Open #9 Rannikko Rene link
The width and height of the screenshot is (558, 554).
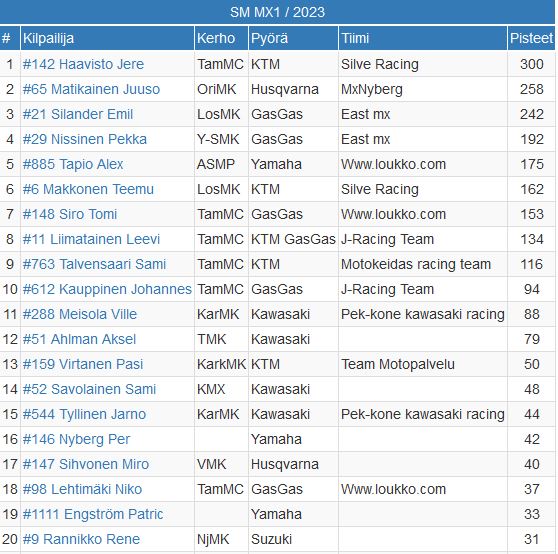[81, 539]
